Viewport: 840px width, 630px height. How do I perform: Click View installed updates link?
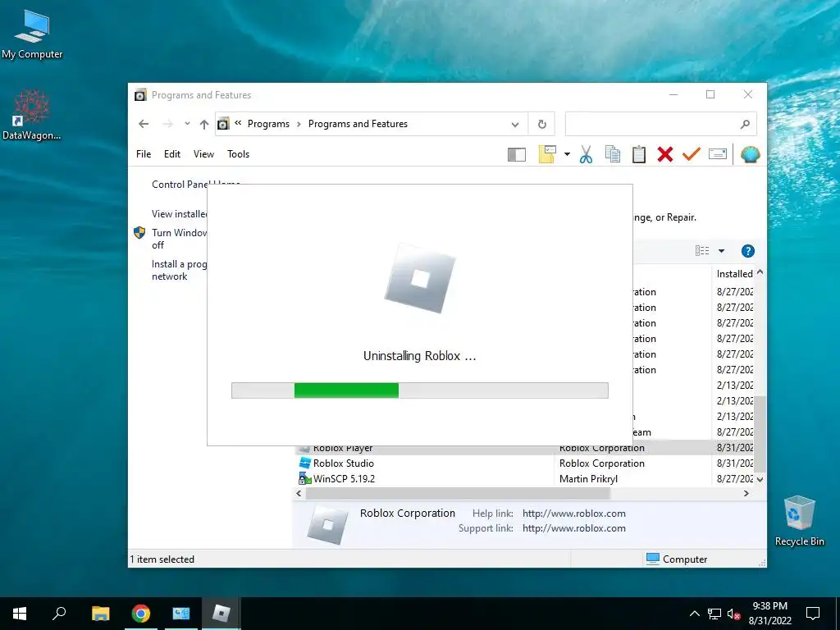(x=180, y=214)
